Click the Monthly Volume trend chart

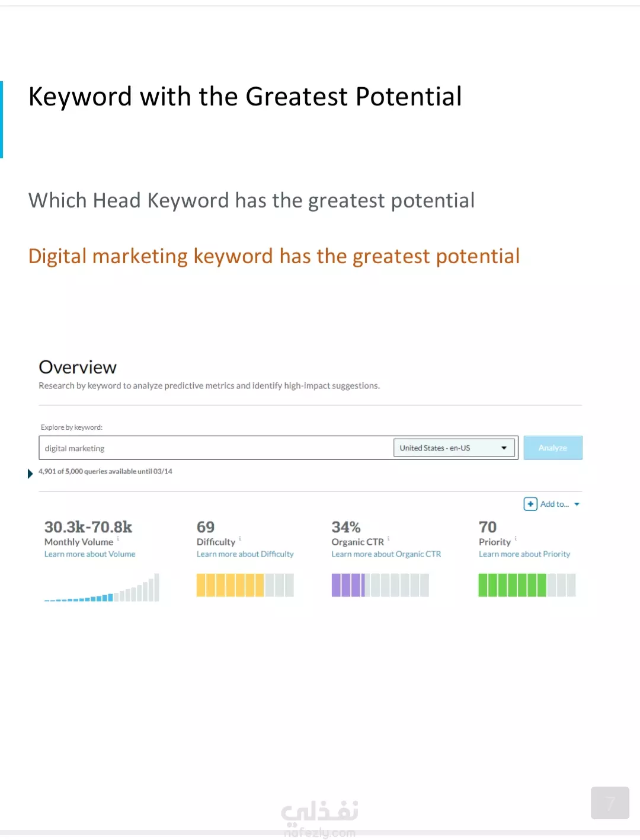pyautogui.click(x=101, y=587)
